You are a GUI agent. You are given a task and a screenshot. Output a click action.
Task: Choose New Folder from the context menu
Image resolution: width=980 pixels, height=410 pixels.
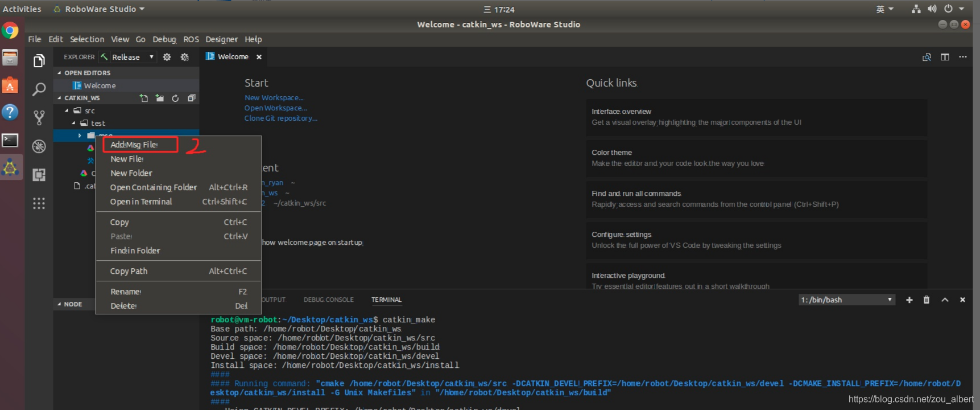pos(178,173)
